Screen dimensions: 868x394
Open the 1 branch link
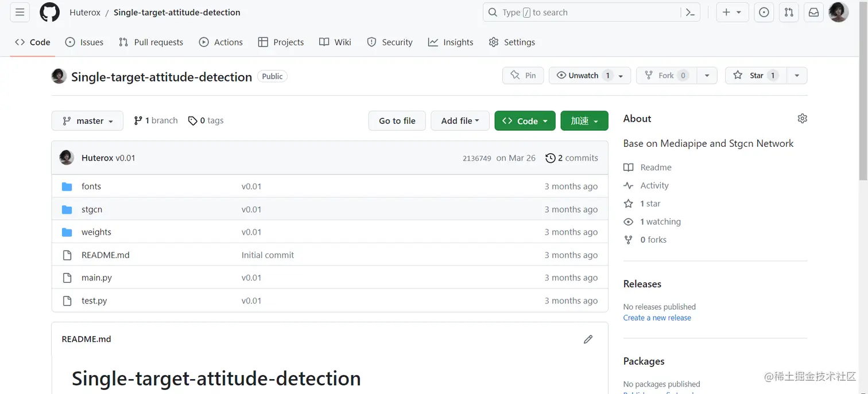(156, 120)
